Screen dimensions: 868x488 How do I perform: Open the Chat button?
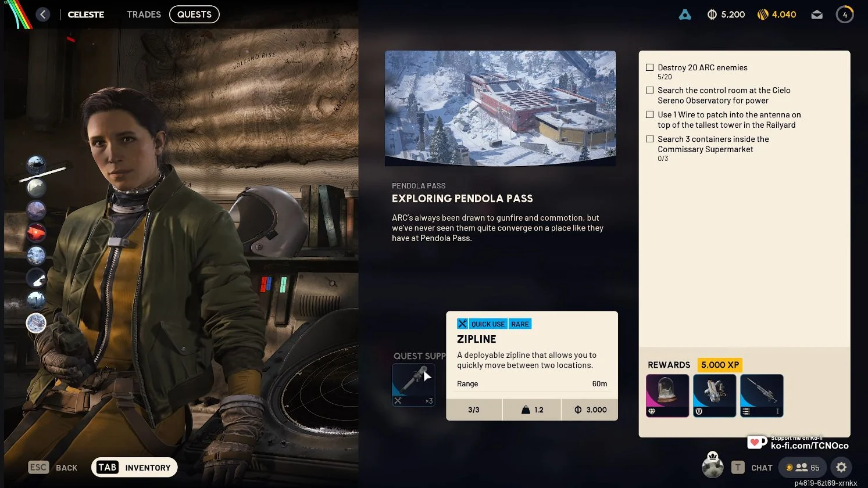coord(752,468)
